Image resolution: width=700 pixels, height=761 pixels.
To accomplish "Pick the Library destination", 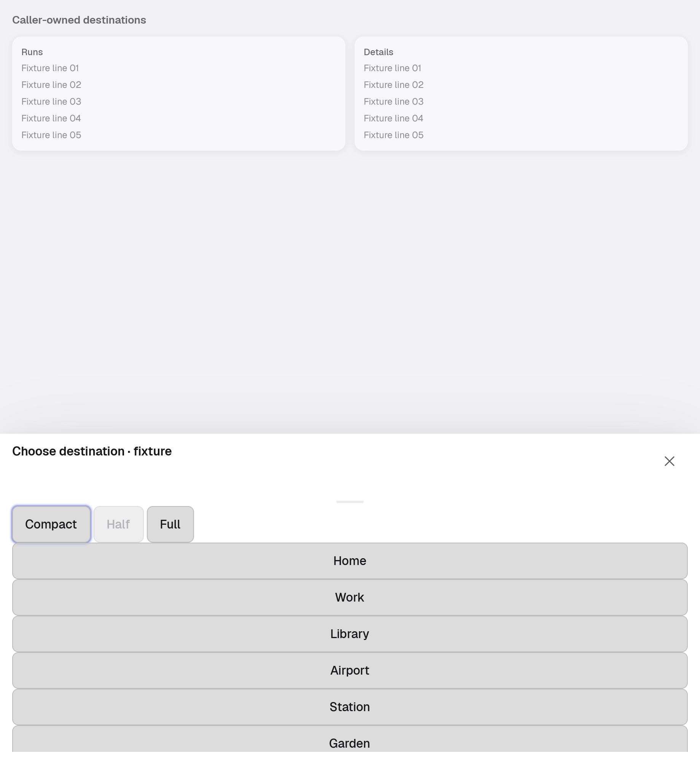I will coord(350,634).
